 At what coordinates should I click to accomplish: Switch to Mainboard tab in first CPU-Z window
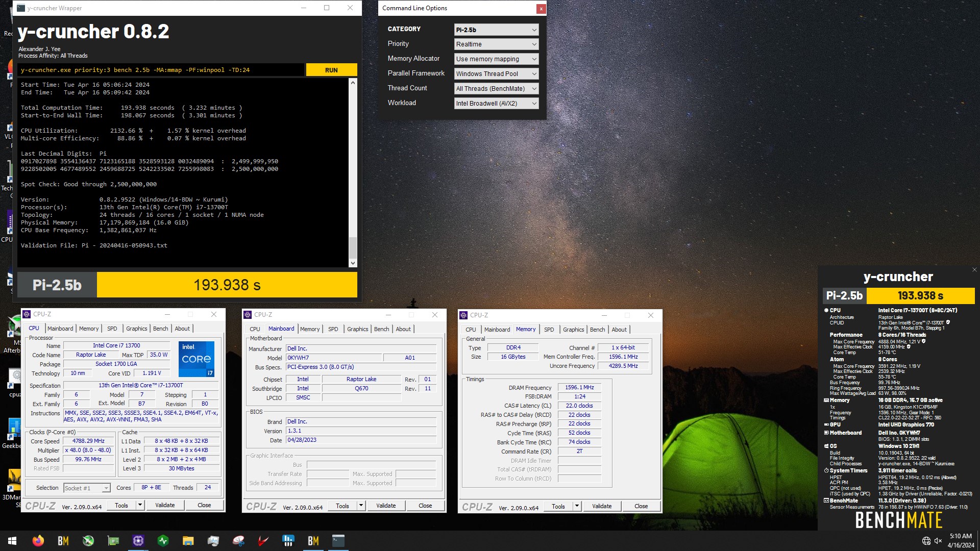(60, 329)
